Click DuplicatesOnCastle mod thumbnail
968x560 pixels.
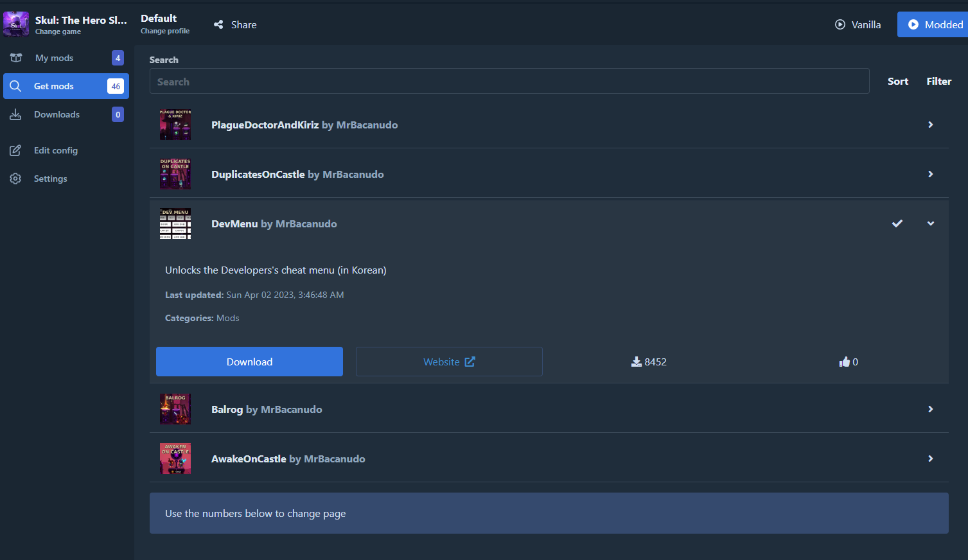point(175,174)
